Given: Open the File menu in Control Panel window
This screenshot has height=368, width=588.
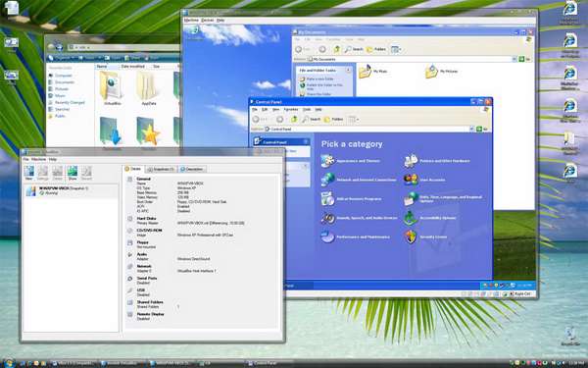Looking at the screenshot, I should click(x=254, y=110).
